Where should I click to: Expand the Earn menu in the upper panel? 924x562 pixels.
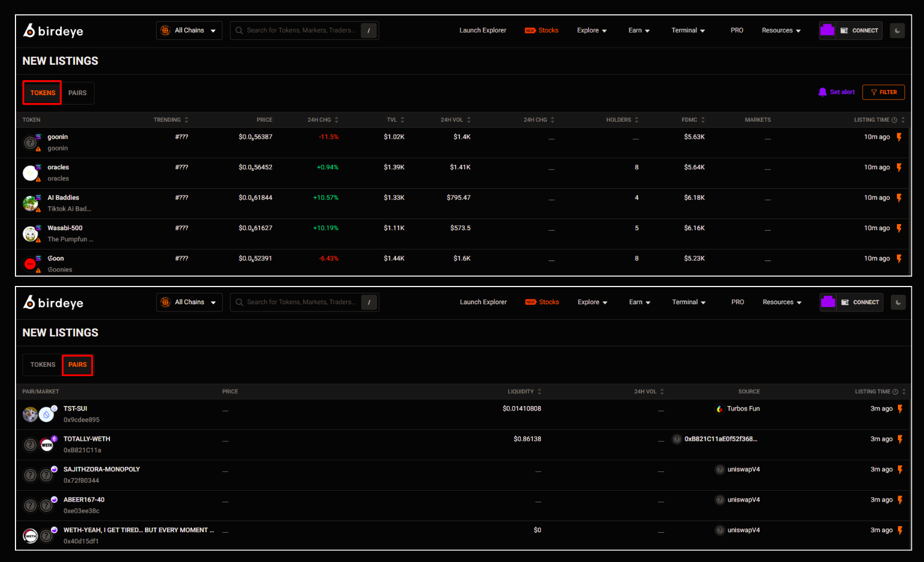(x=639, y=30)
